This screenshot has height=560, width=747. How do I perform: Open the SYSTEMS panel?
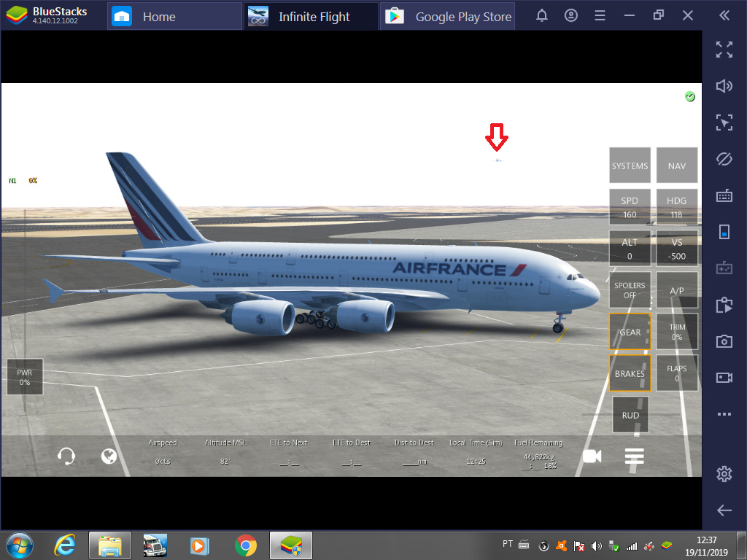630,166
